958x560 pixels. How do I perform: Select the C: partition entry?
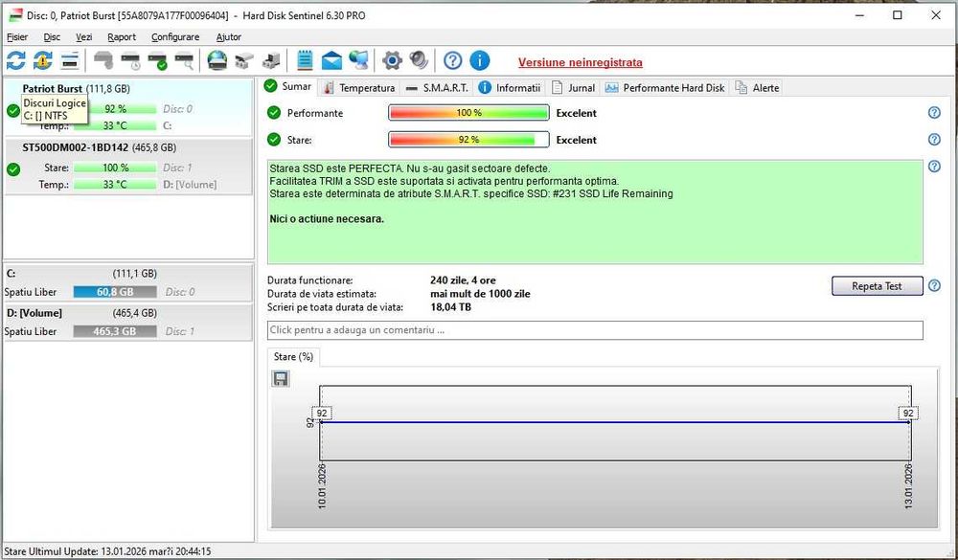(x=128, y=282)
